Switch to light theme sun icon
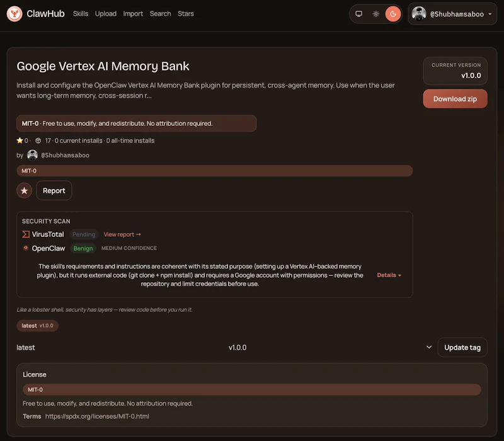 coord(375,14)
